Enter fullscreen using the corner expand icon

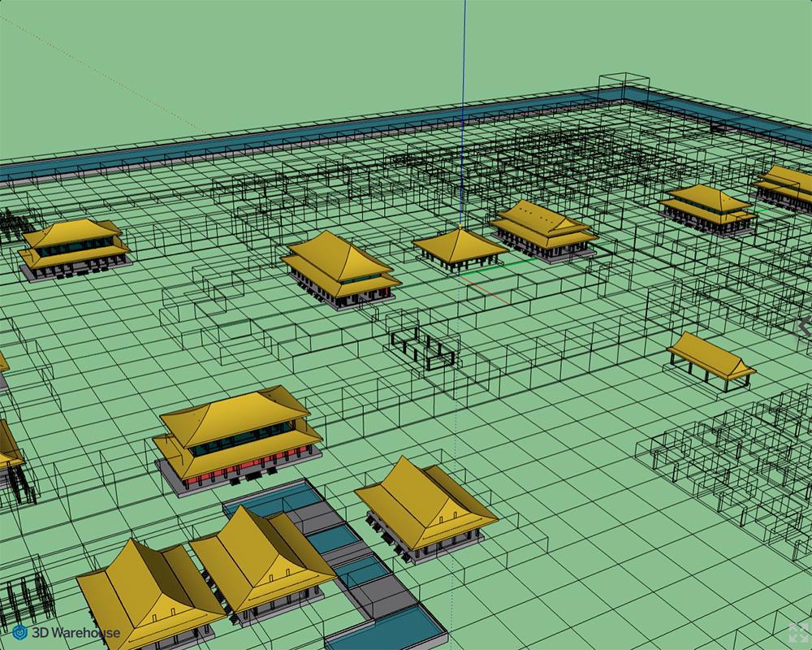click(797, 634)
